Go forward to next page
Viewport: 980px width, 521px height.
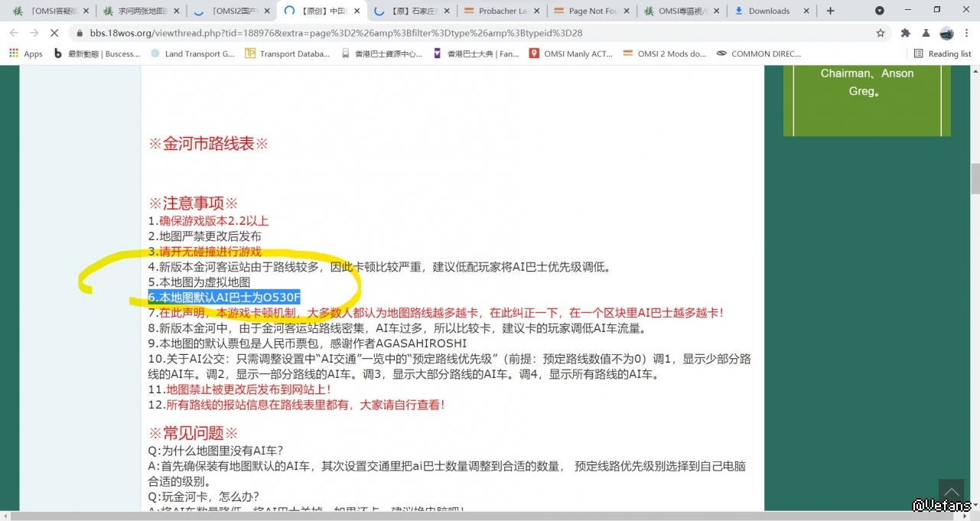tap(34, 33)
